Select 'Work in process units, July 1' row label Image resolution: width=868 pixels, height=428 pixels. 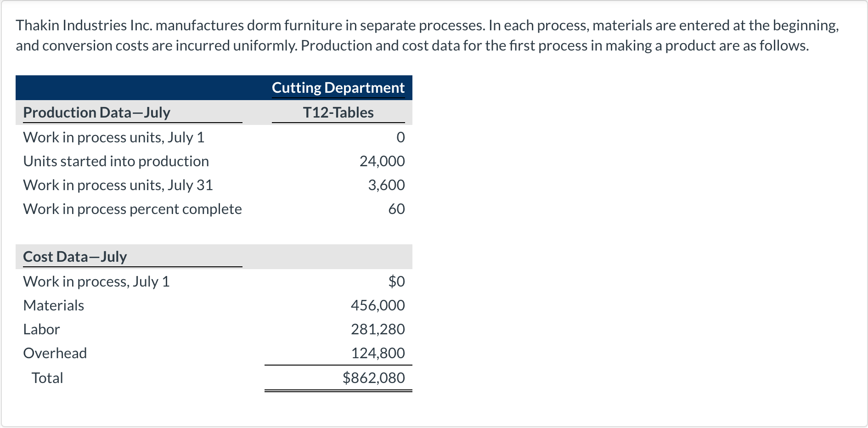113,137
